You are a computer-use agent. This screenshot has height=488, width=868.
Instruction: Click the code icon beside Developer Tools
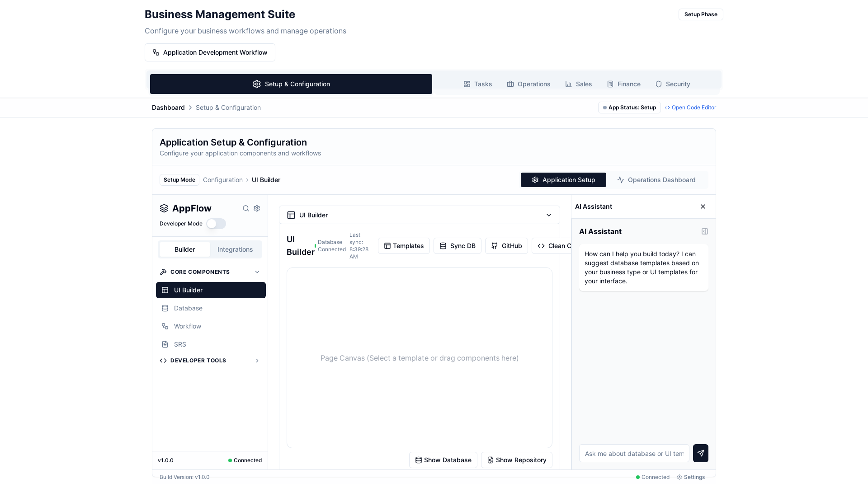(x=163, y=361)
